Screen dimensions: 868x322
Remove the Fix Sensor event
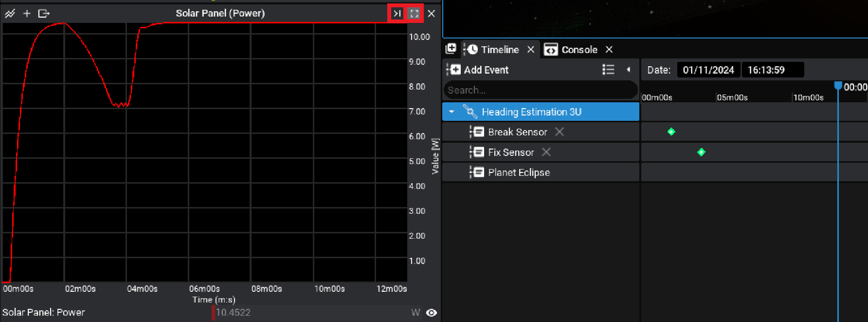click(x=546, y=152)
